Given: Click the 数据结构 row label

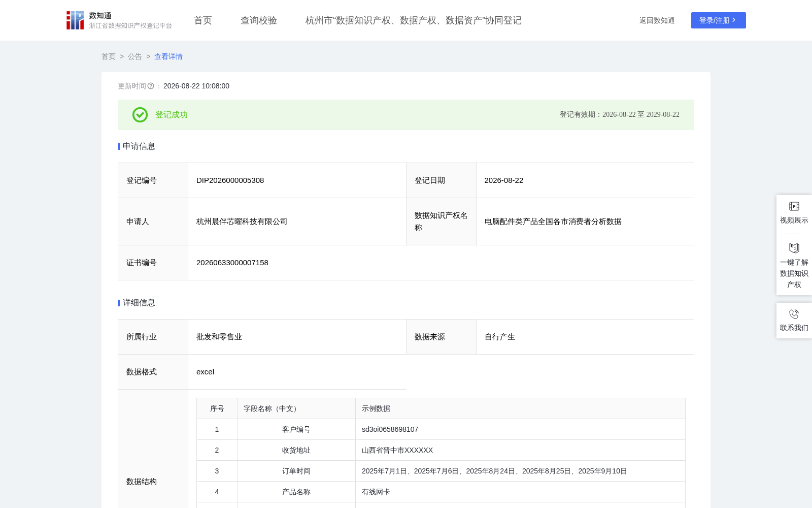Looking at the screenshot, I should click(x=142, y=482).
